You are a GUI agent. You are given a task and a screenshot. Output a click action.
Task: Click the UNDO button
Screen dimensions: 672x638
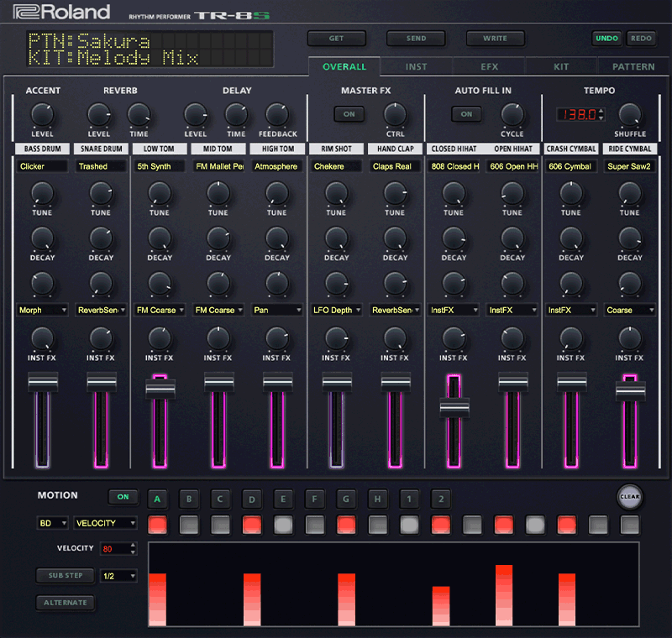[x=606, y=39]
